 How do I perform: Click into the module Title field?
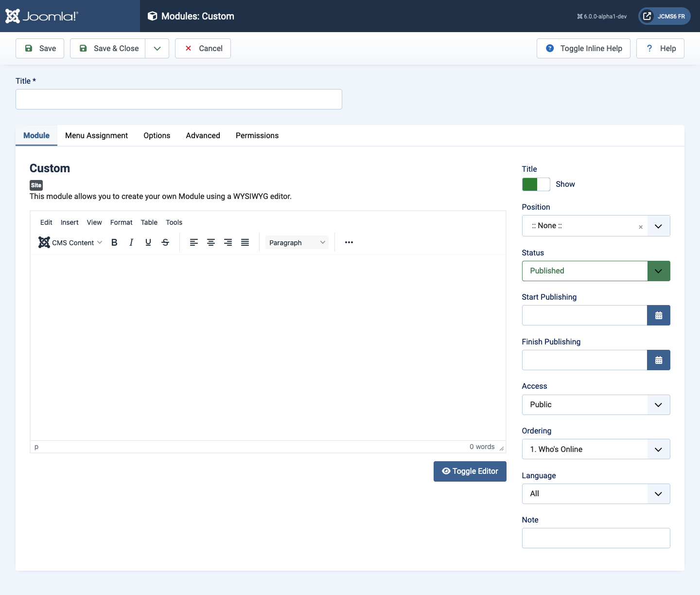tap(179, 99)
